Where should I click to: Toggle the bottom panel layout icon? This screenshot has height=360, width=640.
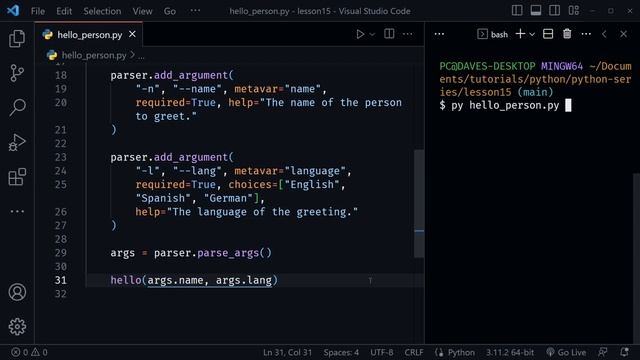pos(536,11)
